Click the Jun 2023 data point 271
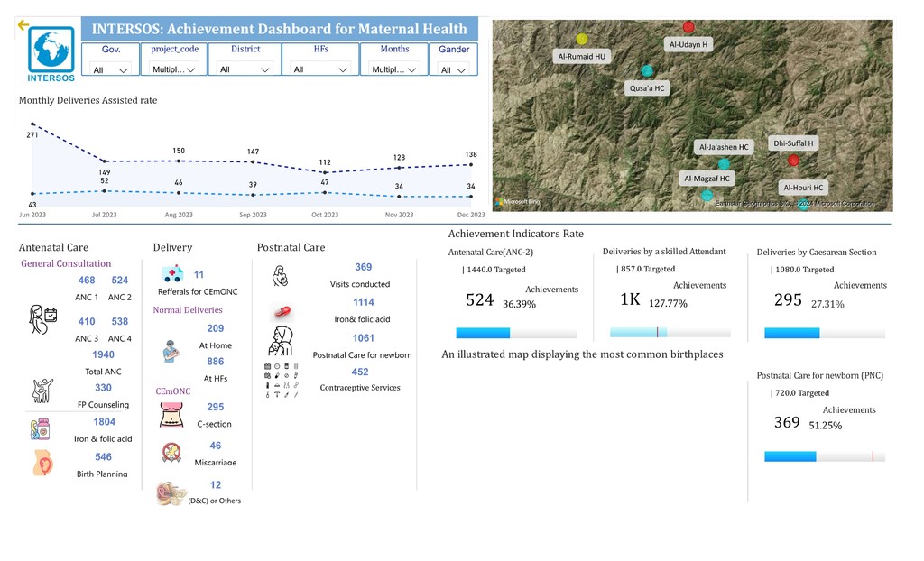924x561 pixels. tap(32, 124)
